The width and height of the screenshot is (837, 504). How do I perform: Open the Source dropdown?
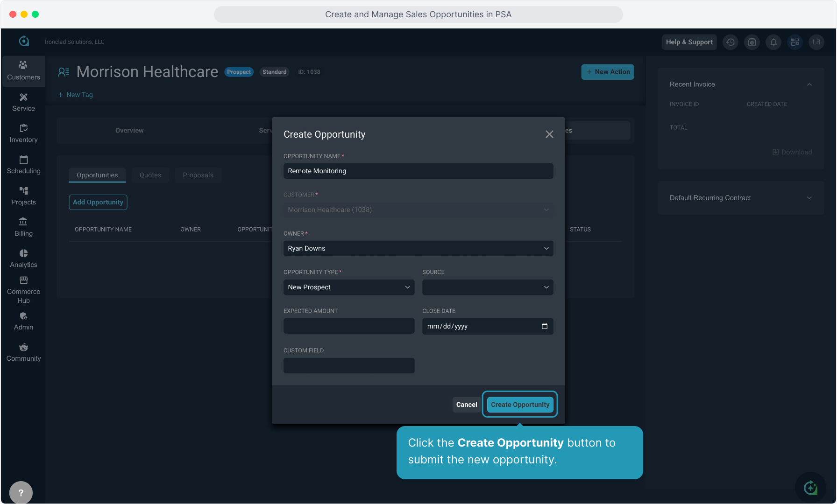487,287
